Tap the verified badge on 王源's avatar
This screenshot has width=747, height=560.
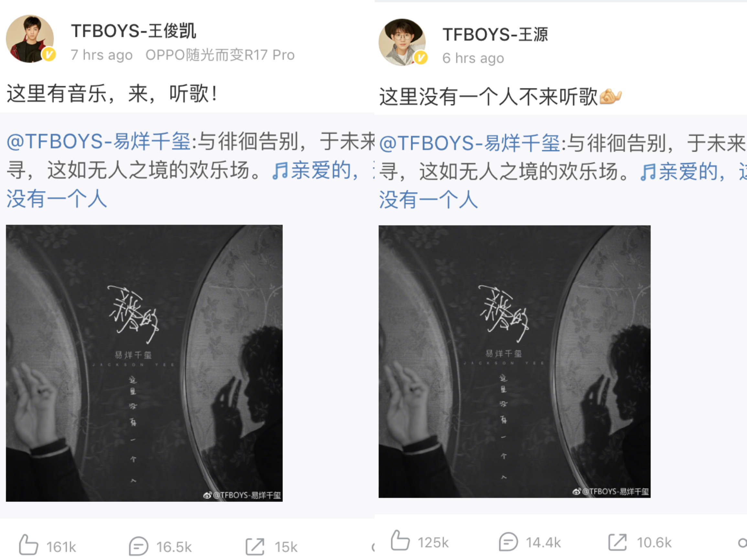[420, 58]
